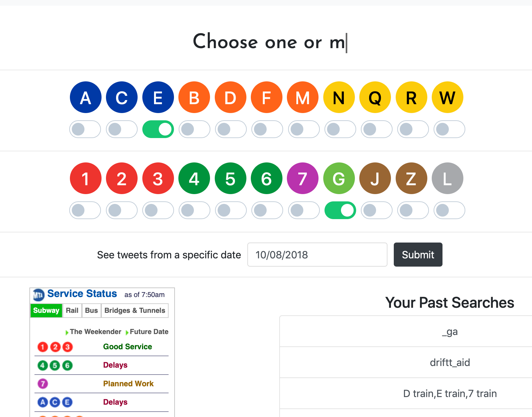The image size is (532, 417).
Task: Click the light green G train icon
Action: point(339,178)
